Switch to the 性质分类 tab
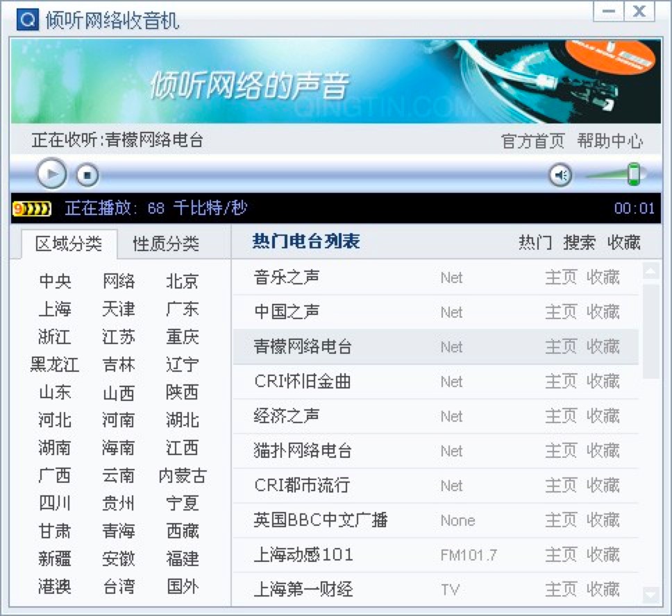 click(166, 244)
